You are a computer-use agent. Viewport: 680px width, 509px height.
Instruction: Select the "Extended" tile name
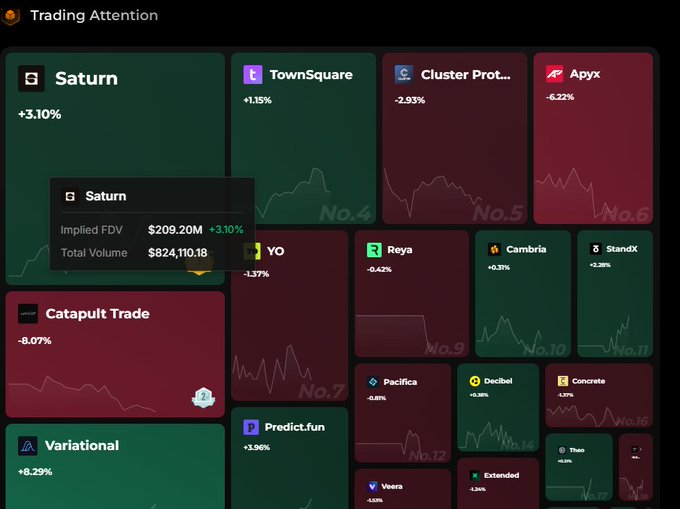pyautogui.click(x=501, y=476)
